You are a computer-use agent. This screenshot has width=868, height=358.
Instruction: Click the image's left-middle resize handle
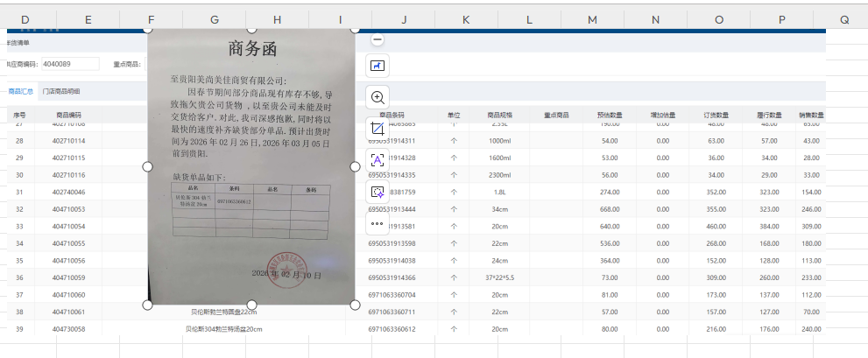coord(147,165)
